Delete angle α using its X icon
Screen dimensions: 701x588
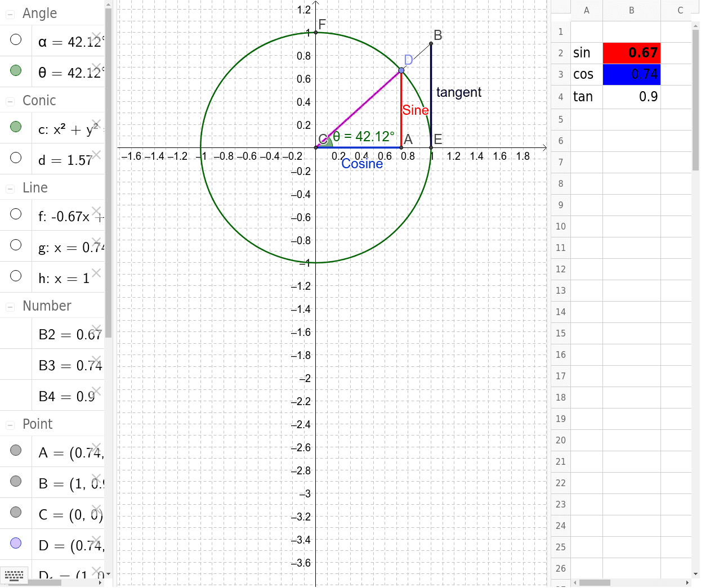click(96, 35)
